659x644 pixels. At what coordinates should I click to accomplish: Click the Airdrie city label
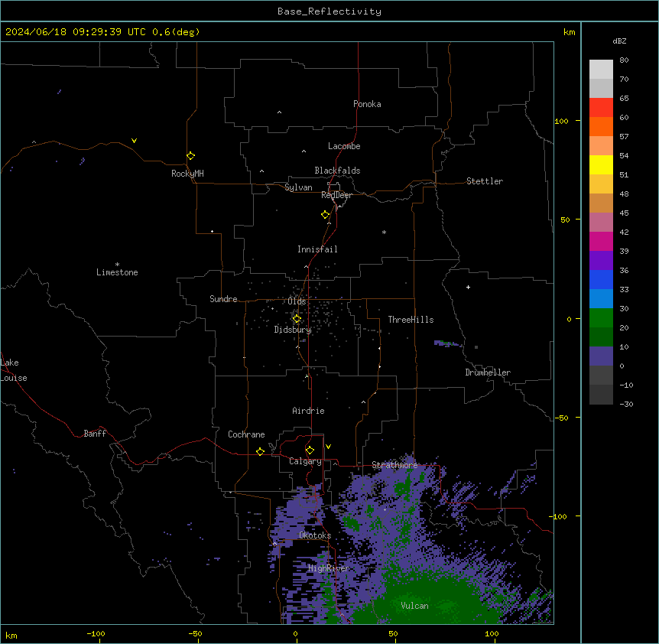coord(308,411)
